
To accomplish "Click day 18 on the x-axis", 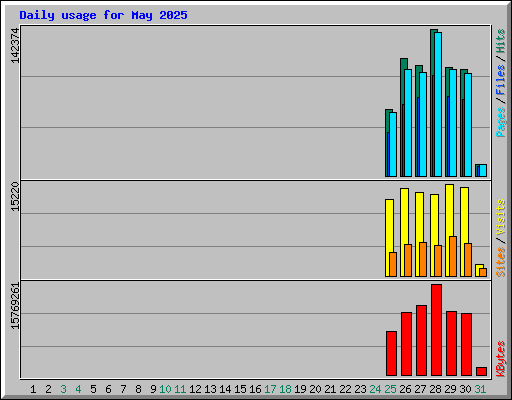I will pyautogui.click(x=285, y=389).
